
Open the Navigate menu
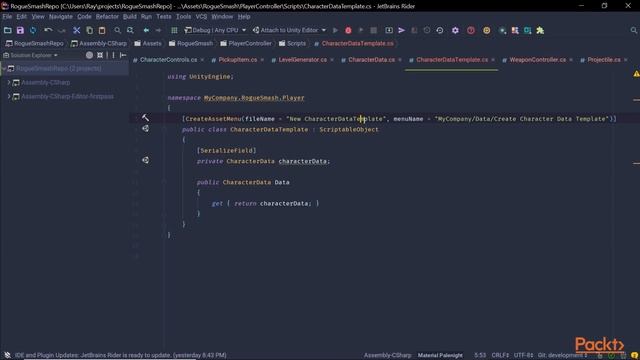pyautogui.click(x=61, y=17)
